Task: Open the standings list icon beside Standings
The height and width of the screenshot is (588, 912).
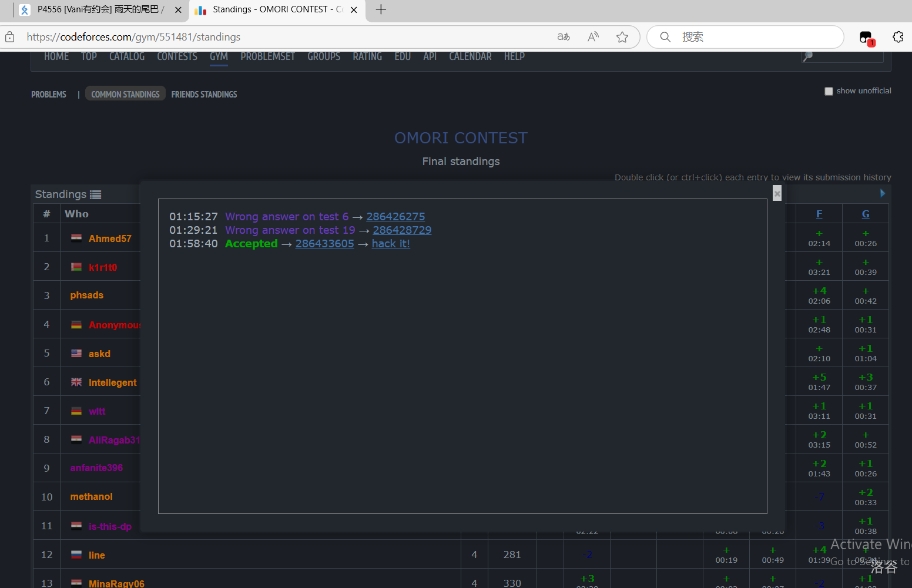Action: [x=95, y=194]
